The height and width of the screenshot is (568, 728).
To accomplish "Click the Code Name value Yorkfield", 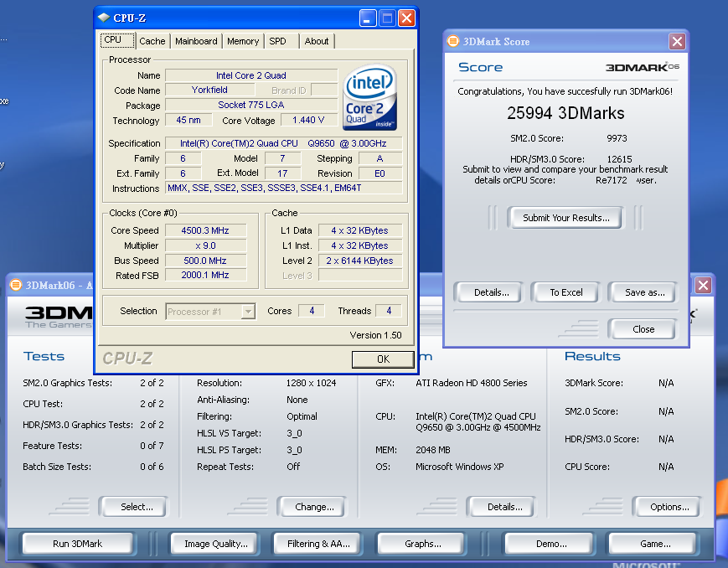I will point(210,90).
